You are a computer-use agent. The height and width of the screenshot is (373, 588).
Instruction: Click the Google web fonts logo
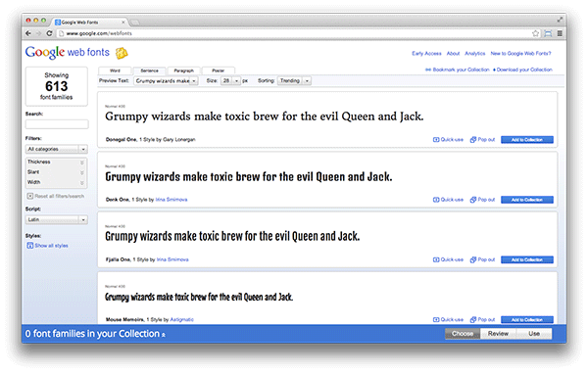coord(68,52)
